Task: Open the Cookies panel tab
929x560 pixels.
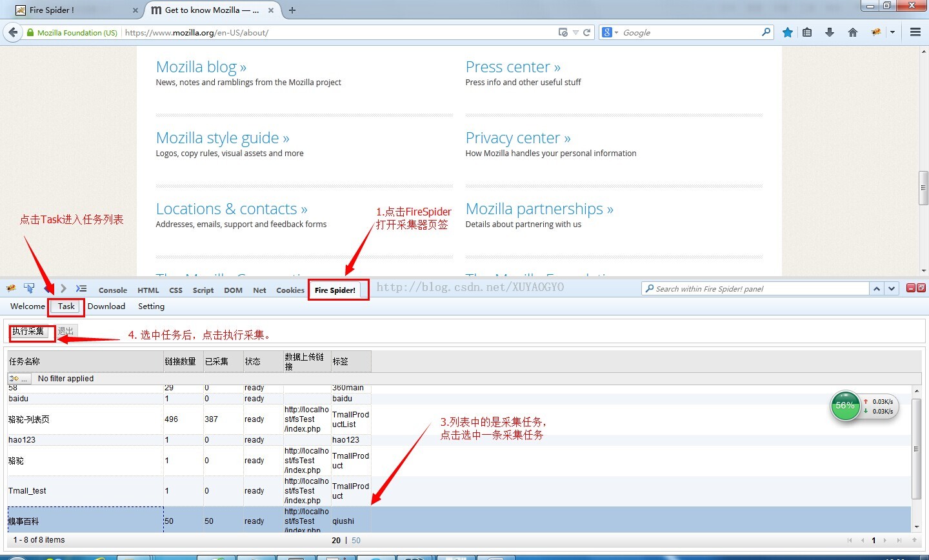Action: 290,290
